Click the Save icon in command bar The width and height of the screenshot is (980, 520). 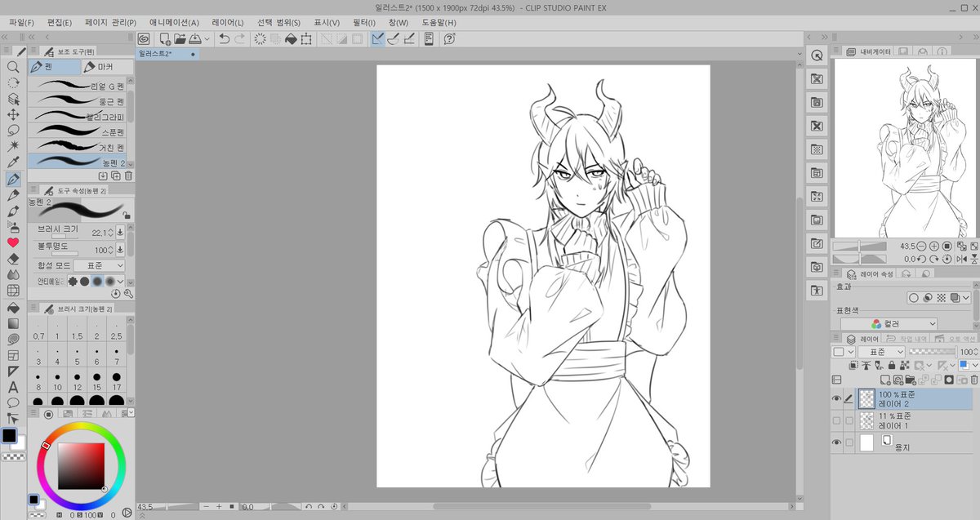click(x=194, y=38)
